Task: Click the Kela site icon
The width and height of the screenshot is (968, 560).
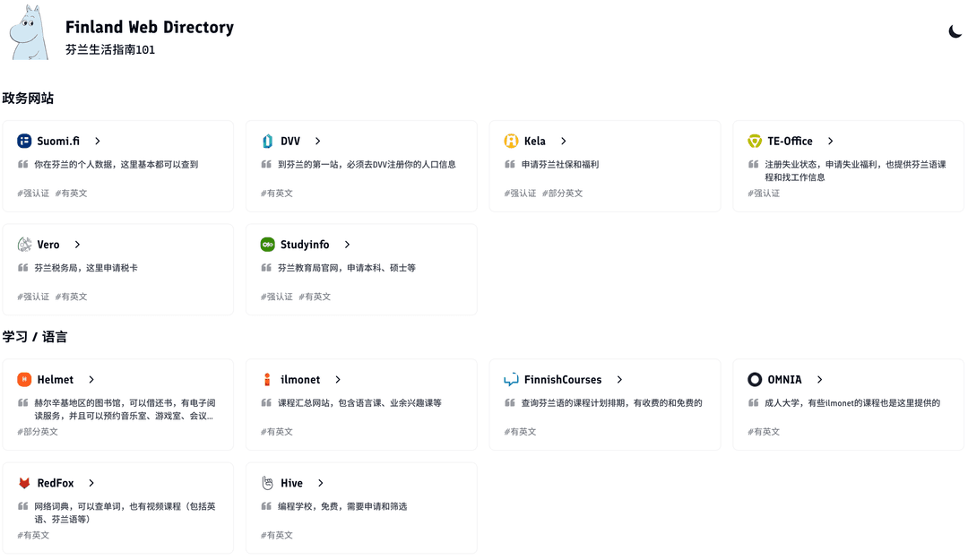Action: tap(511, 141)
